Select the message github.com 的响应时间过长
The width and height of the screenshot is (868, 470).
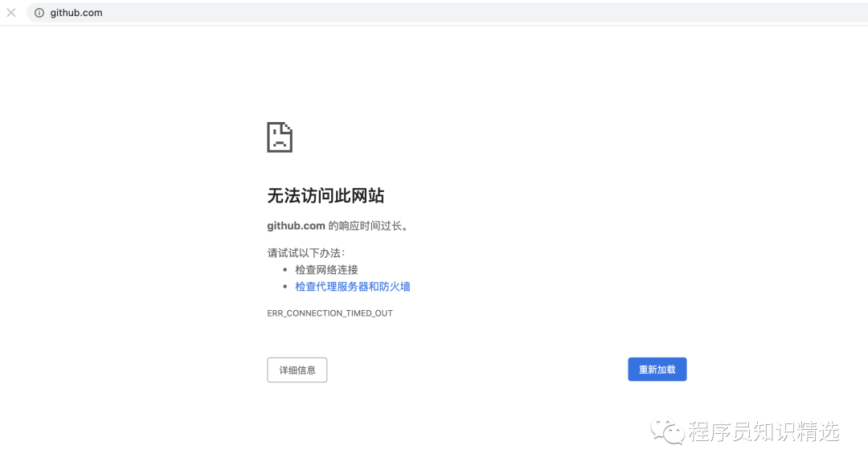point(338,226)
